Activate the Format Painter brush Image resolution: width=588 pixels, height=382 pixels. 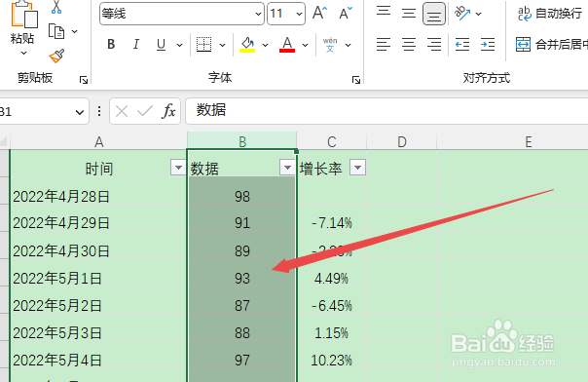pos(56,57)
